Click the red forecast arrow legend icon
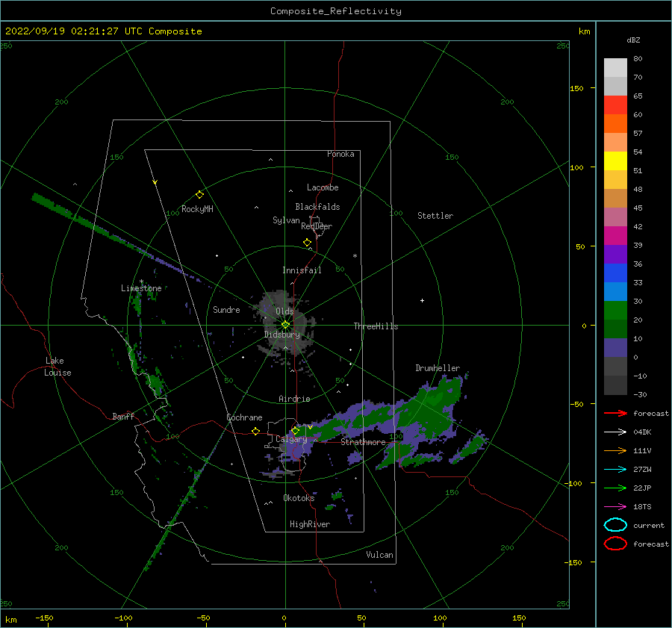 pos(615,413)
